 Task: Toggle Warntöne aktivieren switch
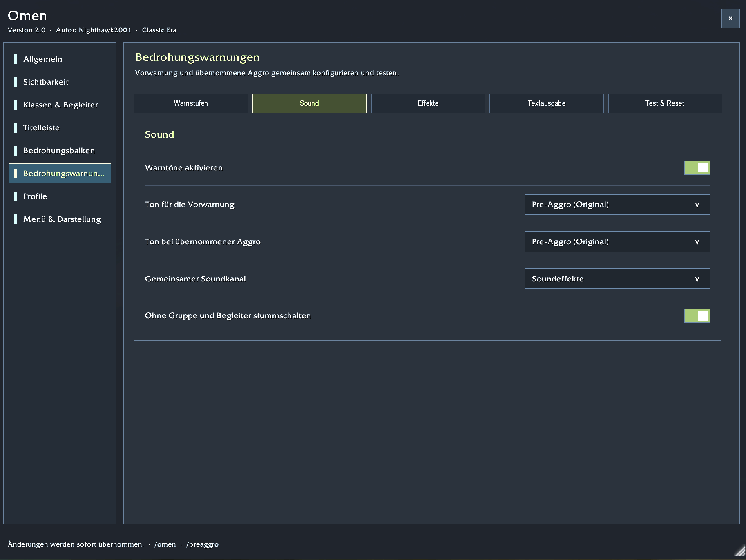[697, 167]
